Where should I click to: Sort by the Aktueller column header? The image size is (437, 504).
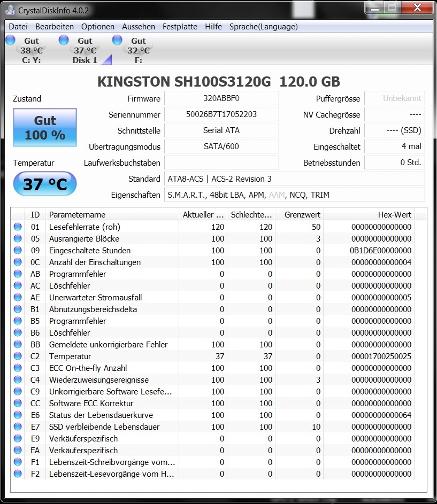(x=203, y=214)
